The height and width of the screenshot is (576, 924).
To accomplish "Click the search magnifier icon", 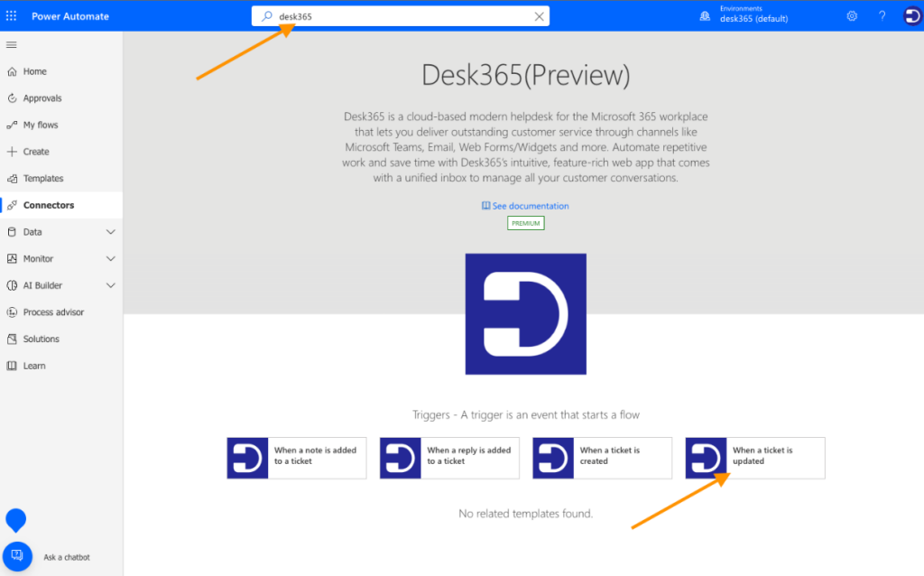I will click(x=267, y=16).
